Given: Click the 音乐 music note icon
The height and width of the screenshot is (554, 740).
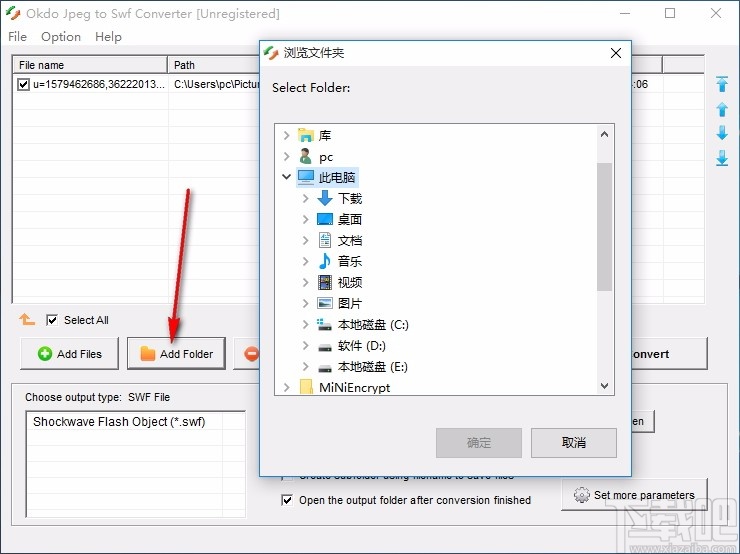Looking at the screenshot, I should 325,261.
